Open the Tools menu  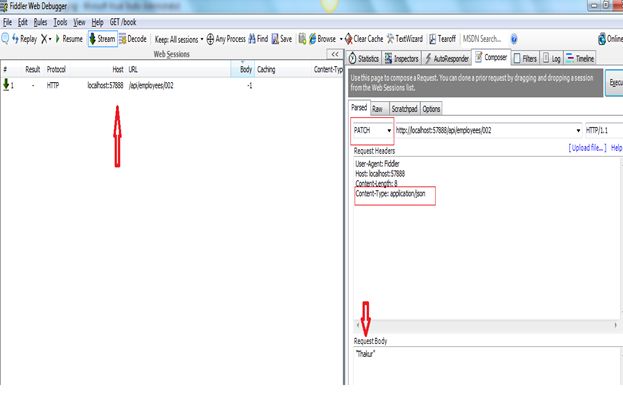pyautogui.click(x=60, y=22)
